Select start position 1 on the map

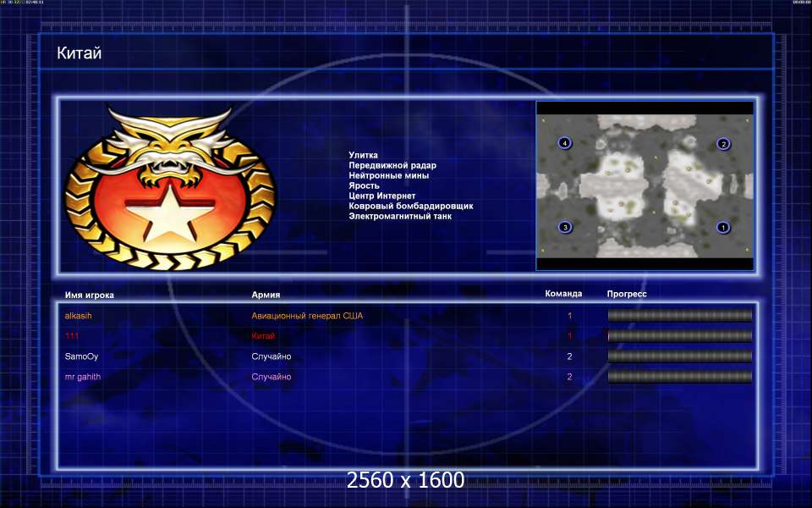coord(723,227)
